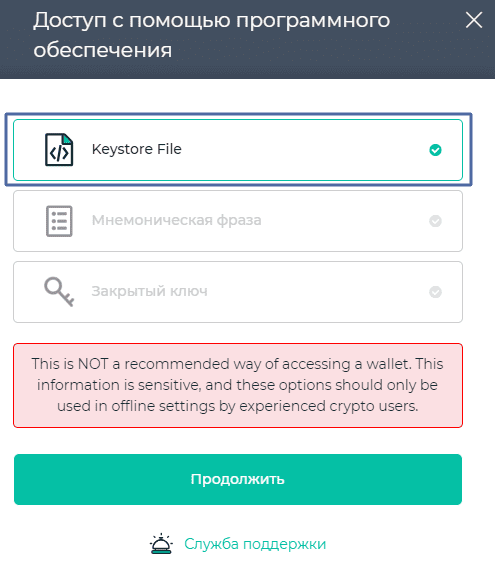Choose the Keystore File card's empty area
Viewport: 495px width, 579px height.
pyautogui.click(x=303, y=150)
